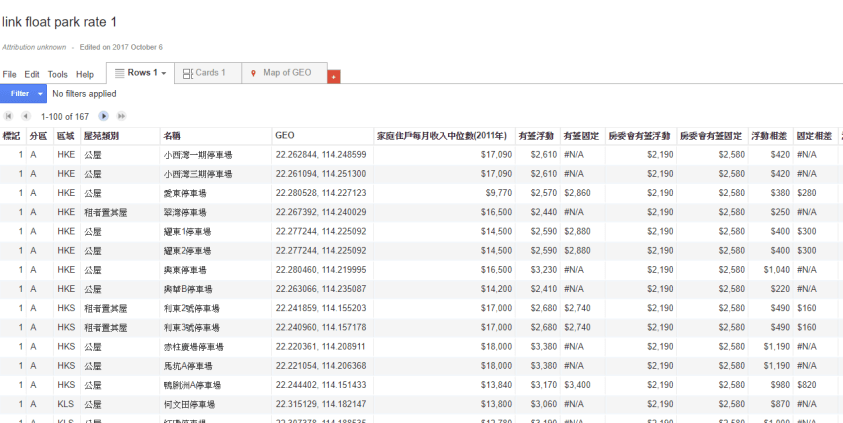Jump to the last page of rows
Viewport: 843px width, 423px height.
pos(122,117)
